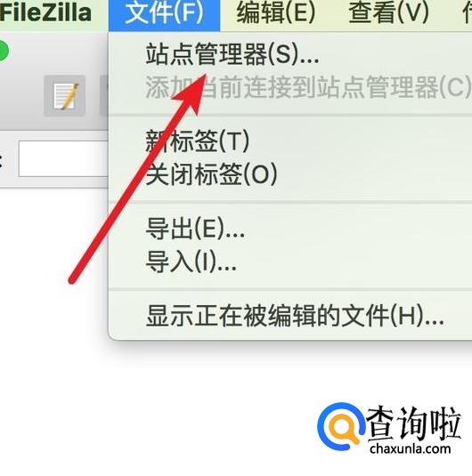Image resolution: width=472 pixels, height=476 pixels.
Task: Click the 查询啦 watermark text
Action: click(x=414, y=424)
